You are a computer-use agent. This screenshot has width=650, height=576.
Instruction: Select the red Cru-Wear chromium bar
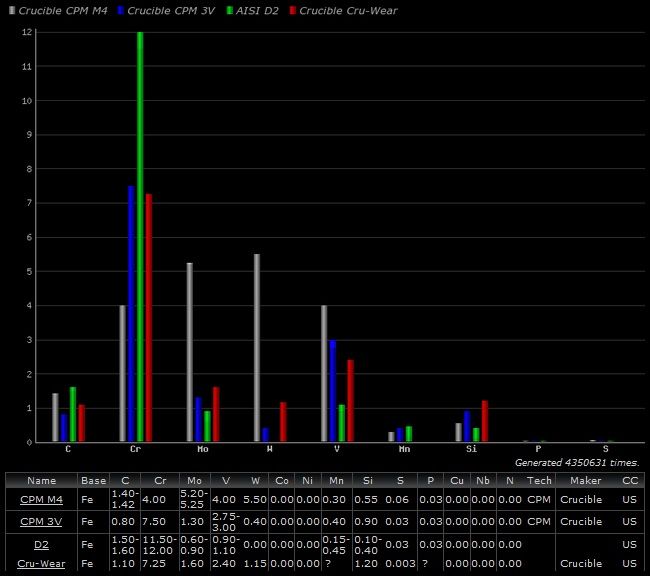(149, 318)
